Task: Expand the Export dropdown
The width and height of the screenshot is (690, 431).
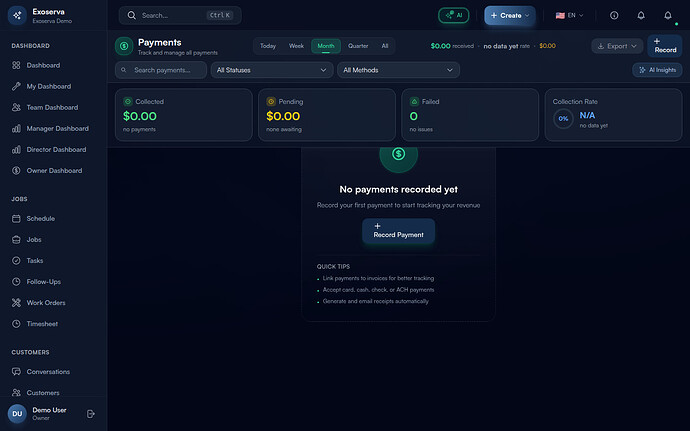Action: (617, 46)
